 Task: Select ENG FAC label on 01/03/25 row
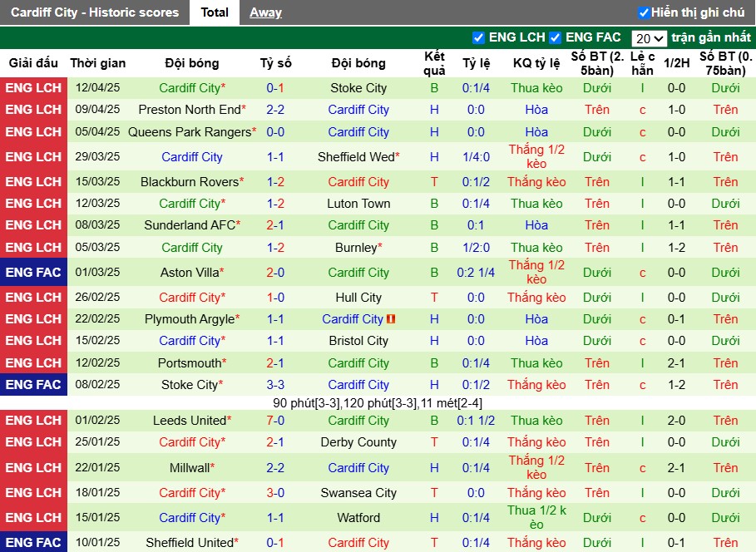tap(33, 273)
